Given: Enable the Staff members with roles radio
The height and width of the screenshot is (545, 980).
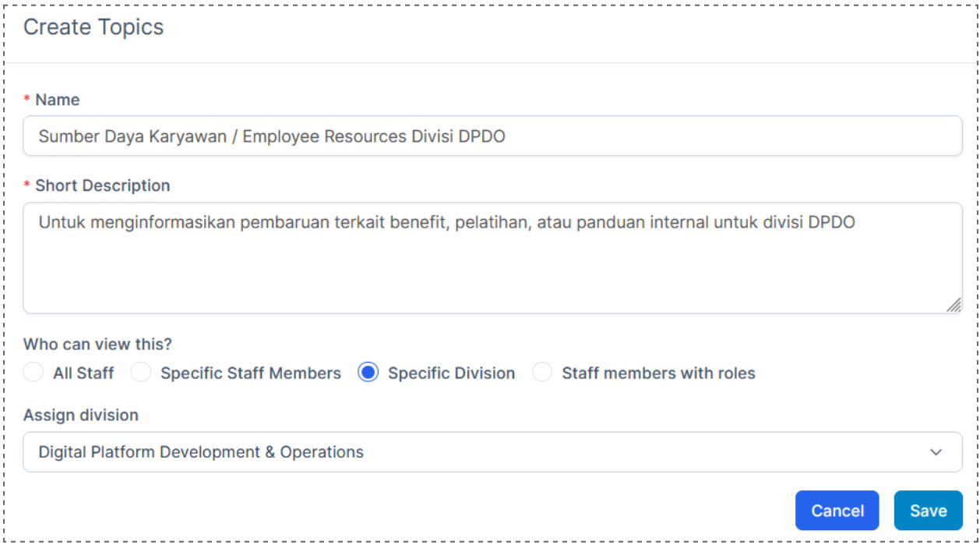Looking at the screenshot, I should tap(542, 373).
